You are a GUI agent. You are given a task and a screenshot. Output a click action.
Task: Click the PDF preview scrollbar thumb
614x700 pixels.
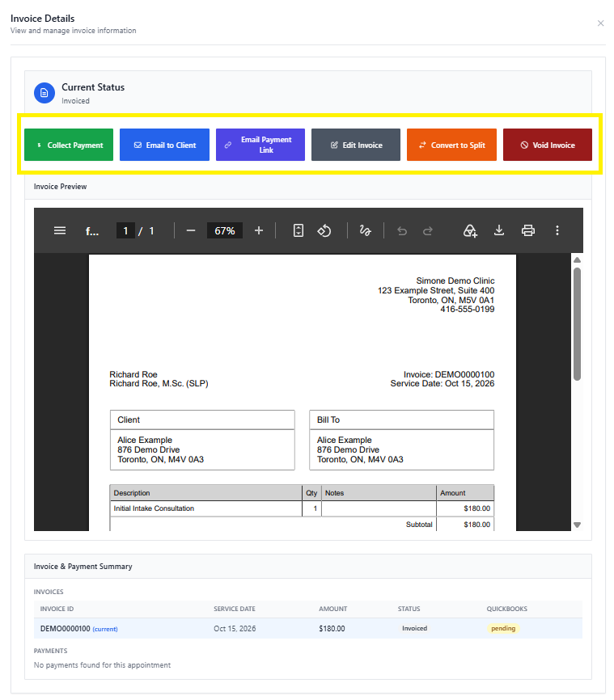click(577, 324)
